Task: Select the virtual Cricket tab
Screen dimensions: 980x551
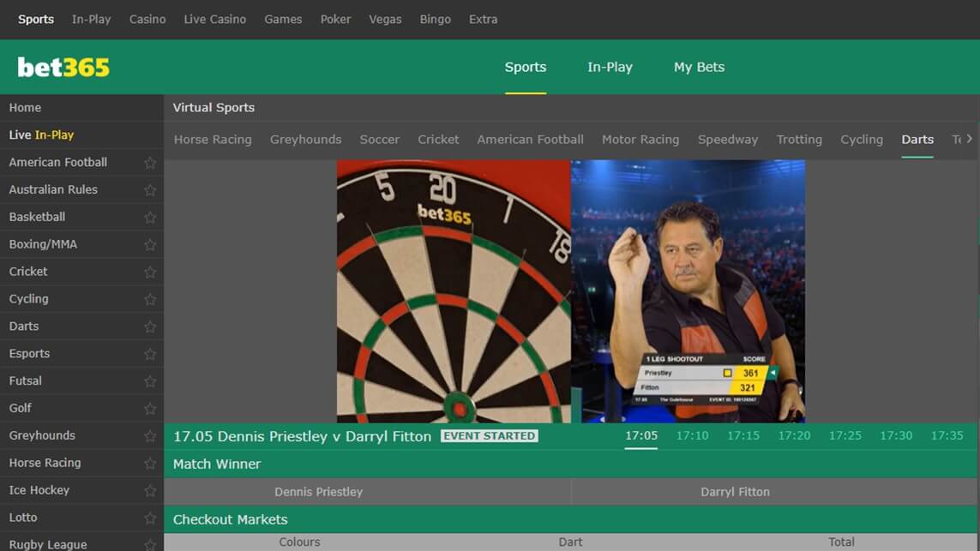Action: [x=438, y=140]
